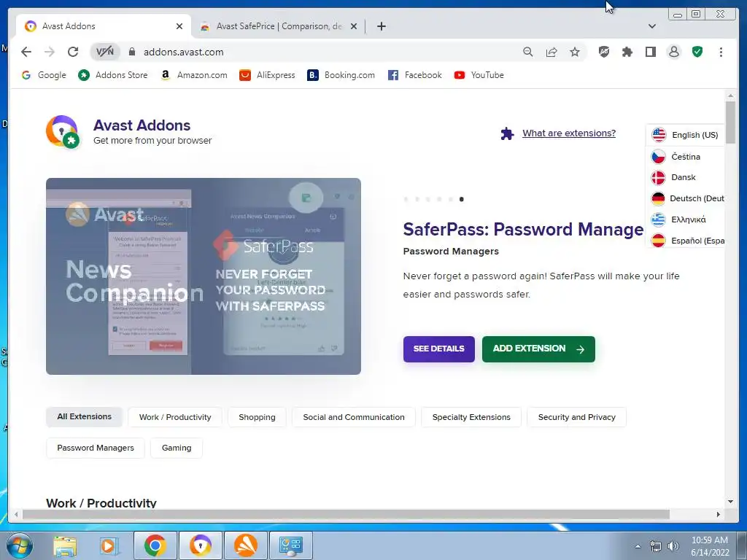Filter by Password Managers
747x560 pixels.
coord(96,448)
